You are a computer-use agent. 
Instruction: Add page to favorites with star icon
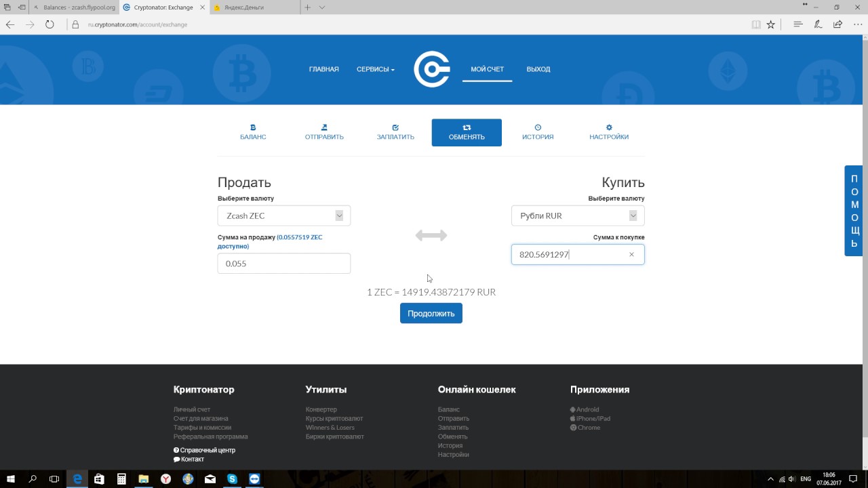coord(770,24)
